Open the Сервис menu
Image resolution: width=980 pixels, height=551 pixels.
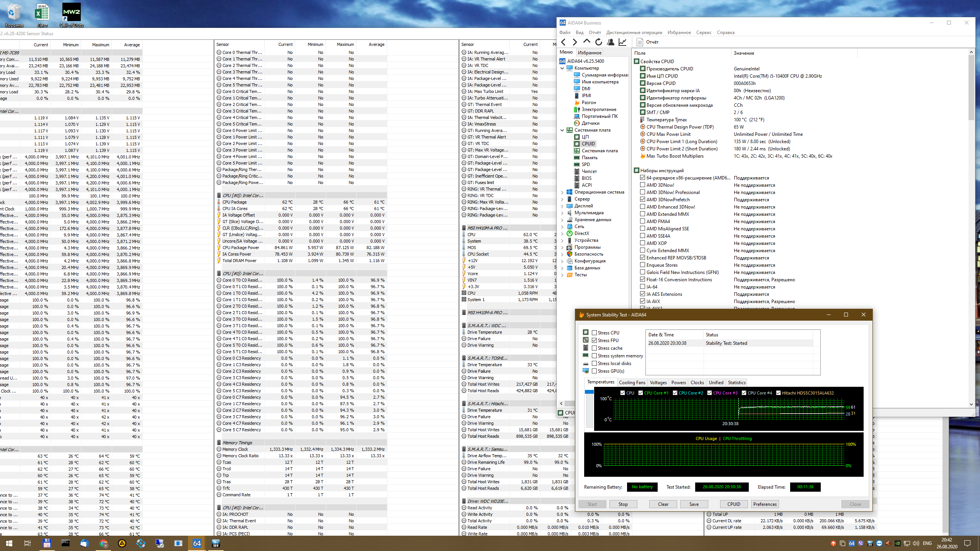pos(704,33)
